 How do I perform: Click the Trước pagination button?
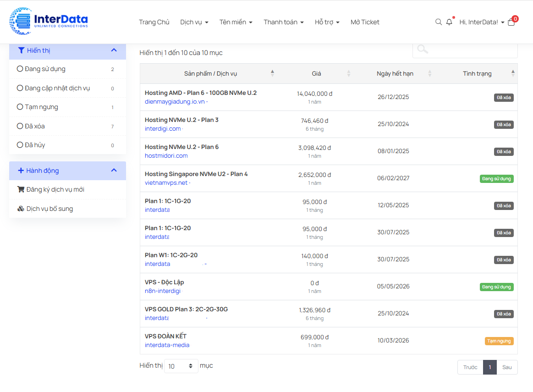(470, 367)
